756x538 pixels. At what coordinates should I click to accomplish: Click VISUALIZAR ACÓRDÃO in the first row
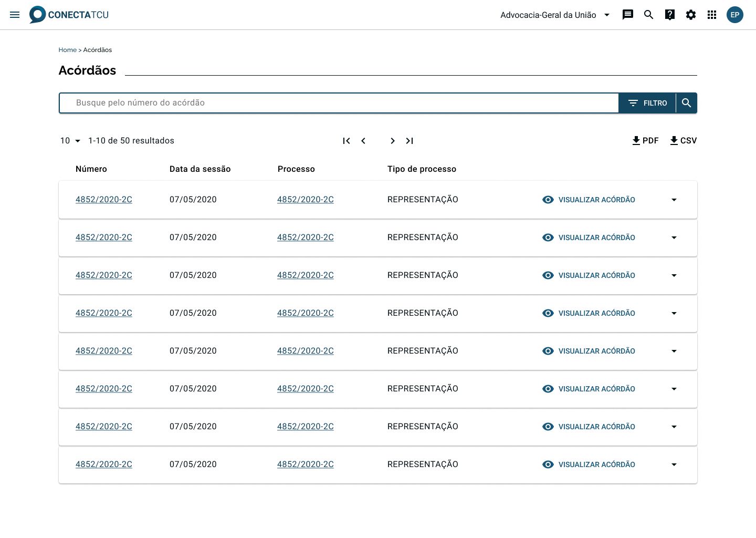tap(589, 200)
